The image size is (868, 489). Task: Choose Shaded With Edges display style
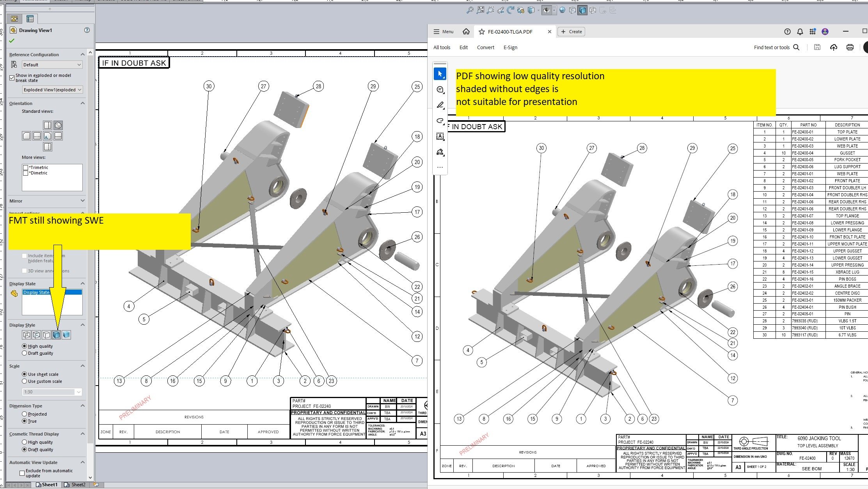click(x=57, y=335)
